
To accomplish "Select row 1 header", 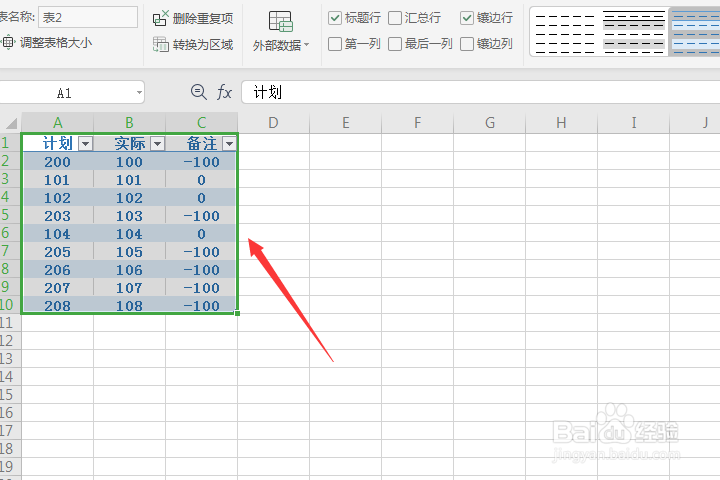I will [10, 143].
